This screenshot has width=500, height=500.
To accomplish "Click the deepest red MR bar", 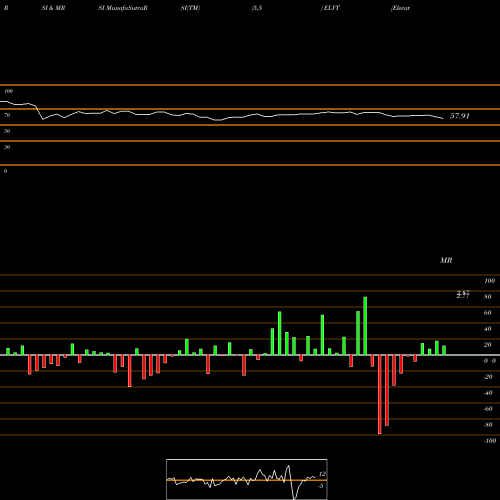I will (x=380, y=394).
